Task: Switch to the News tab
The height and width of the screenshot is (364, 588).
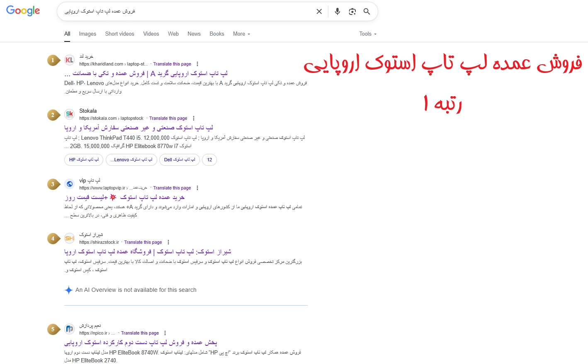Action: [194, 34]
